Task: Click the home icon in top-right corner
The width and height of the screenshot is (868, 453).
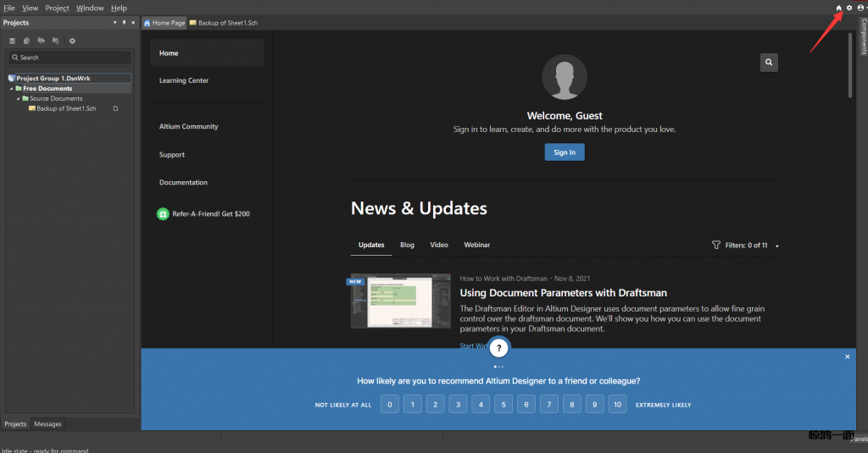Action: [x=839, y=8]
